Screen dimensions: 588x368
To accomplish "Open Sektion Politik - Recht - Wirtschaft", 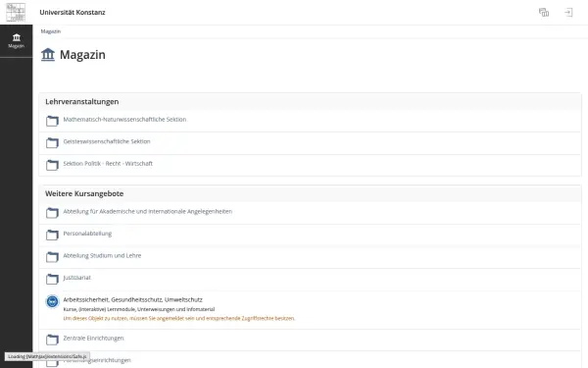I will coord(108,164).
